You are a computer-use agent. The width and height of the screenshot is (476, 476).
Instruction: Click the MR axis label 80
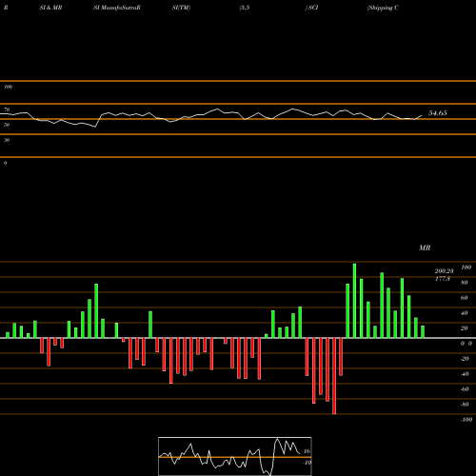(x=465, y=283)
